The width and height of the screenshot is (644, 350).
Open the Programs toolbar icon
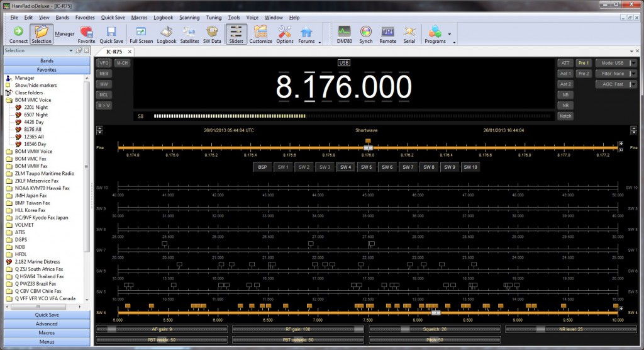[435, 34]
